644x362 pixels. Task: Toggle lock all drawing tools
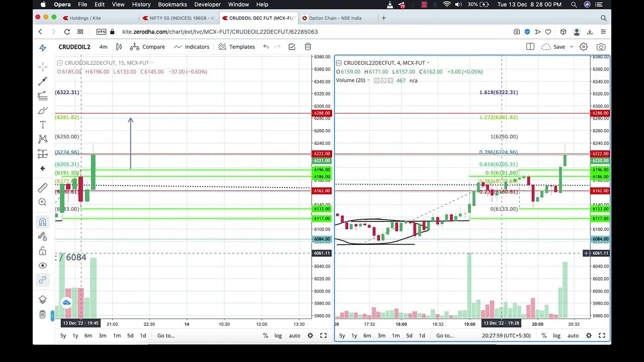(x=43, y=251)
